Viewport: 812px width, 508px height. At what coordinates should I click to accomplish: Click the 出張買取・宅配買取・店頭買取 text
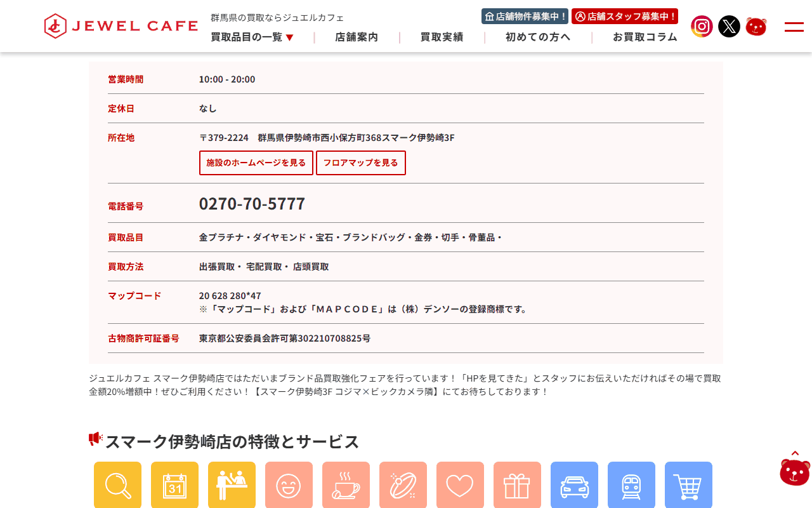[264, 267]
